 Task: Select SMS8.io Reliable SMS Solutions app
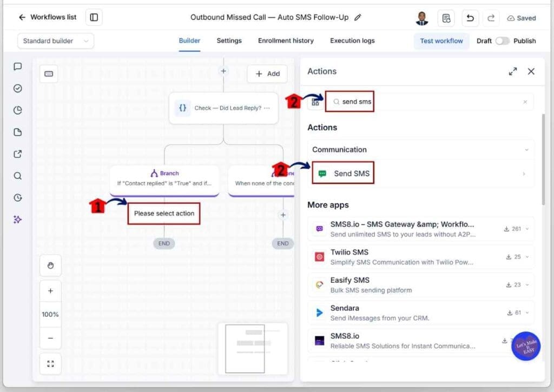click(x=420, y=341)
